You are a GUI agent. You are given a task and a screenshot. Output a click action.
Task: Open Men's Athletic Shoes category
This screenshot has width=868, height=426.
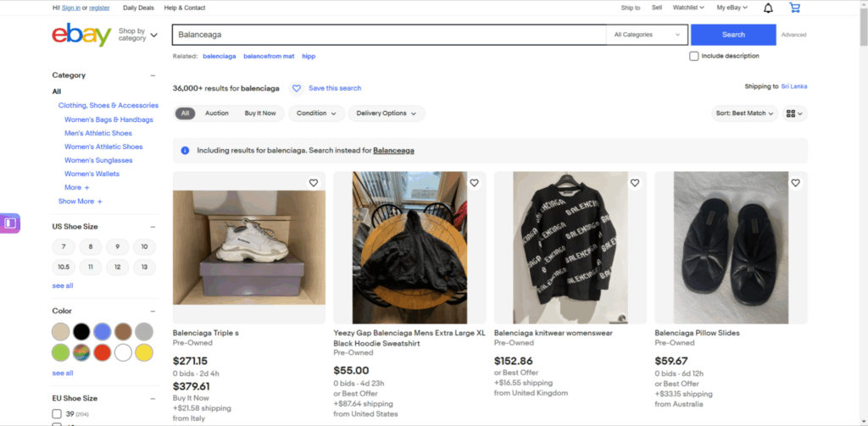98,133
